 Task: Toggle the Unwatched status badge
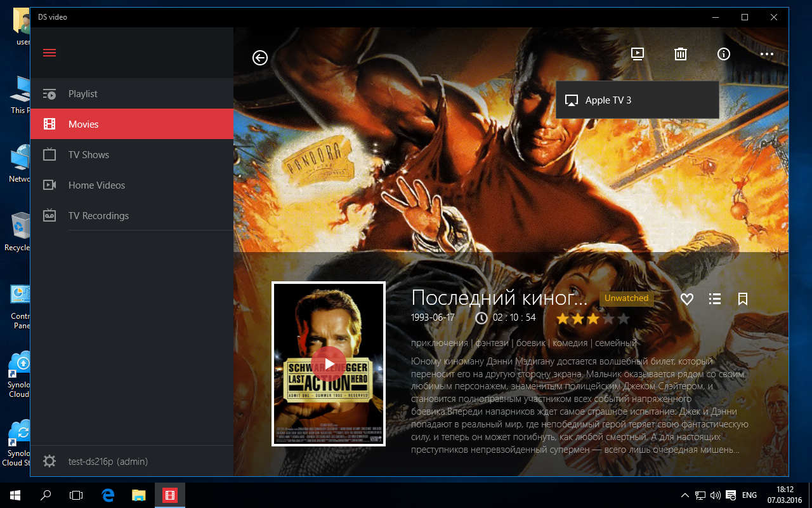point(626,298)
